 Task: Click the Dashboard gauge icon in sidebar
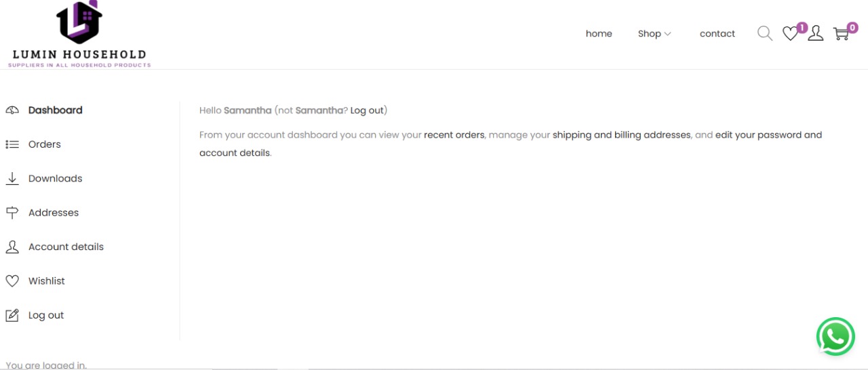(x=12, y=110)
